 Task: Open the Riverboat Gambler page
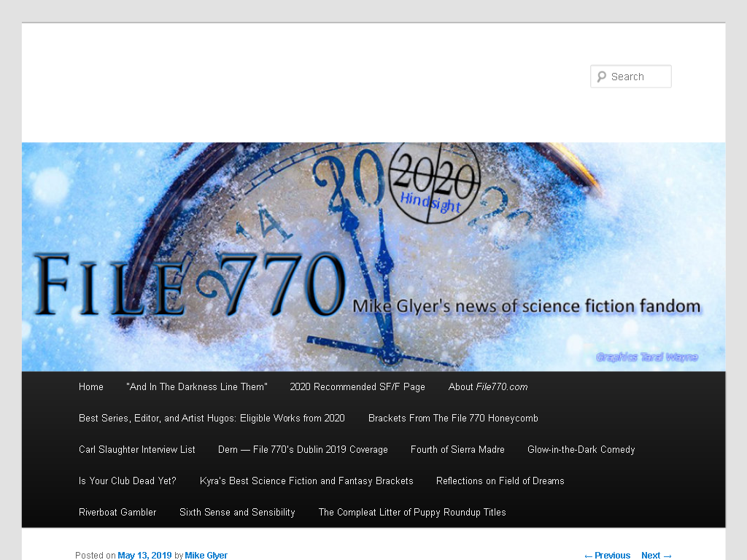[117, 513]
